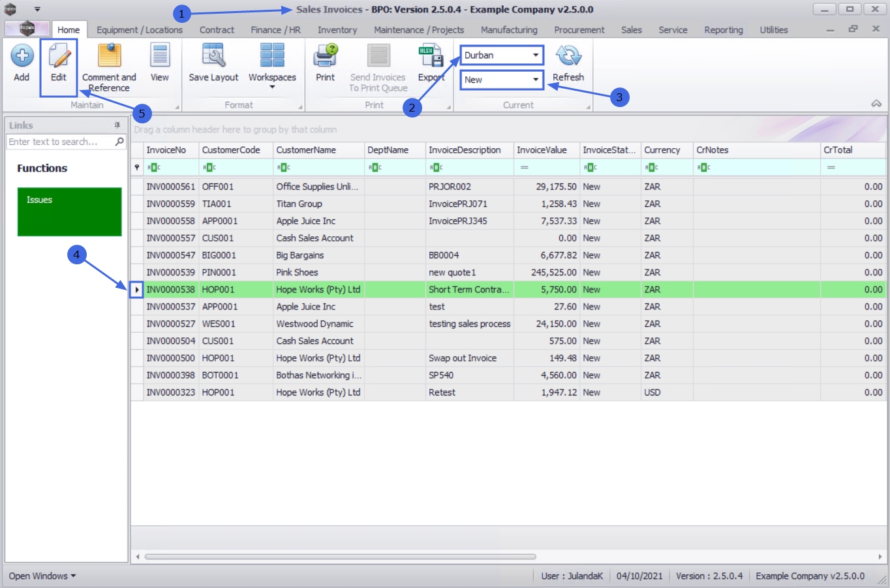The height and width of the screenshot is (588, 890).
Task: Sort by CustomerName column header
Action: tap(318, 150)
